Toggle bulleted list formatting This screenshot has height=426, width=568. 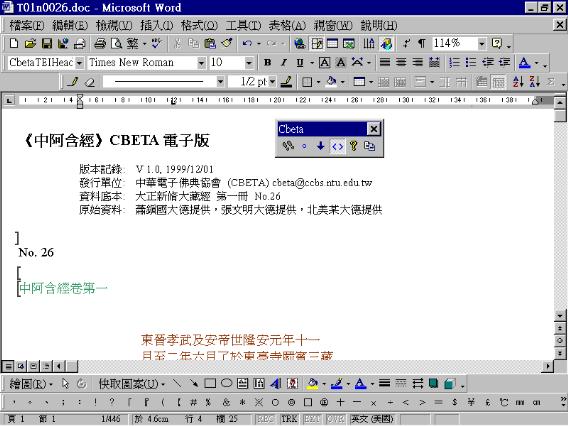coord(471,63)
